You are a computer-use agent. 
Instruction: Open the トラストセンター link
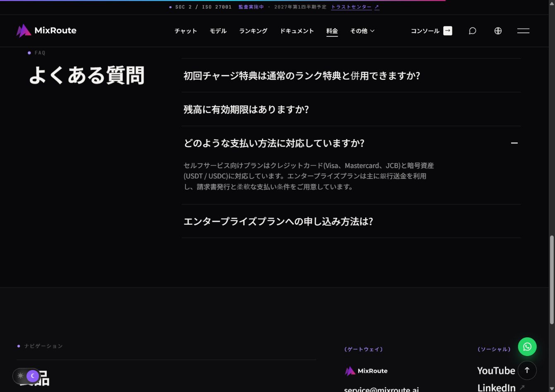point(355,7)
